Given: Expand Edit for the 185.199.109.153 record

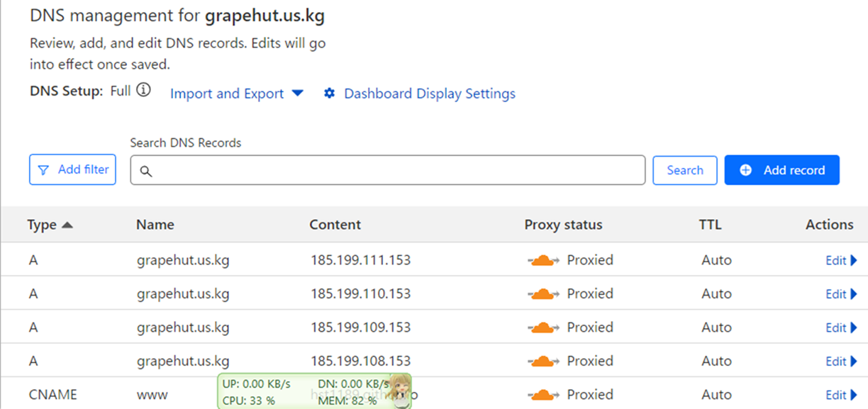Looking at the screenshot, I should (841, 327).
